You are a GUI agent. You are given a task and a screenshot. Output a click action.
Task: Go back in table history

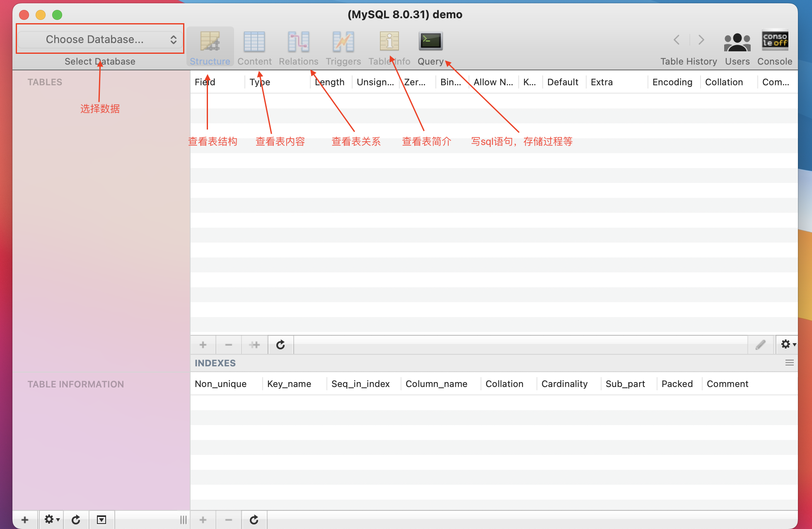coord(677,40)
